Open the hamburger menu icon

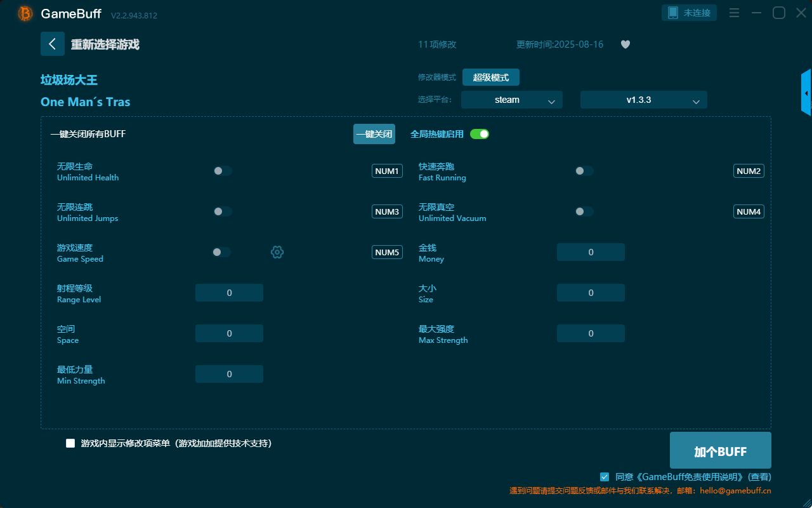point(734,13)
